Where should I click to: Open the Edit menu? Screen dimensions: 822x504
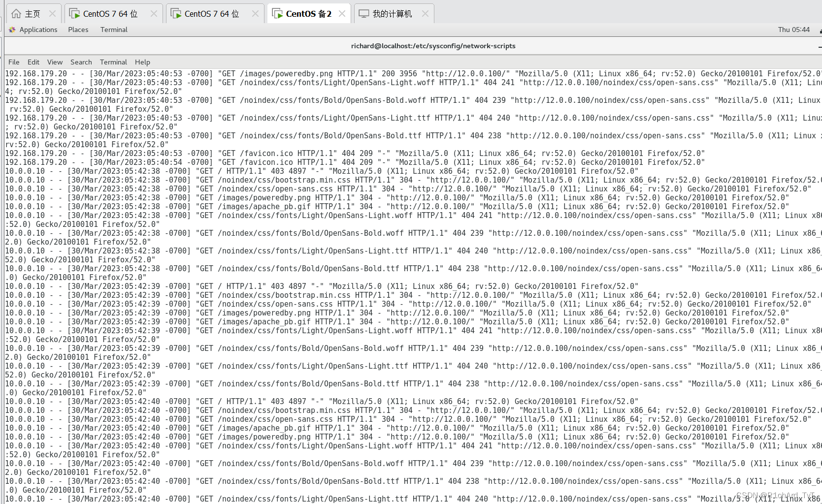pyautogui.click(x=33, y=62)
